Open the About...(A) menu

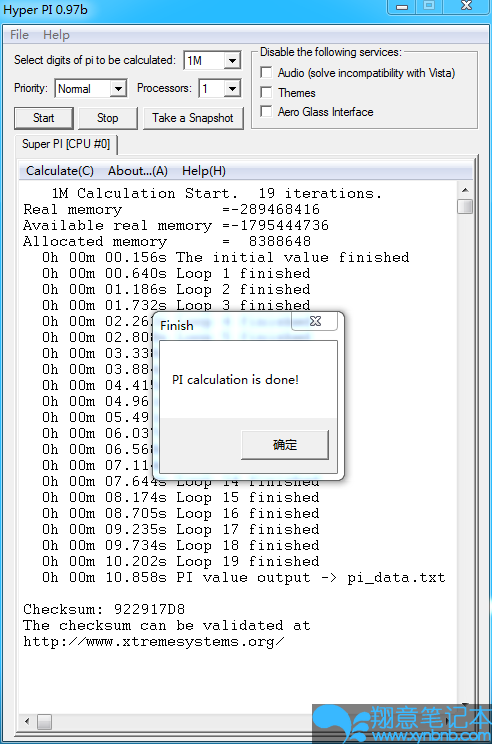pos(138,171)
